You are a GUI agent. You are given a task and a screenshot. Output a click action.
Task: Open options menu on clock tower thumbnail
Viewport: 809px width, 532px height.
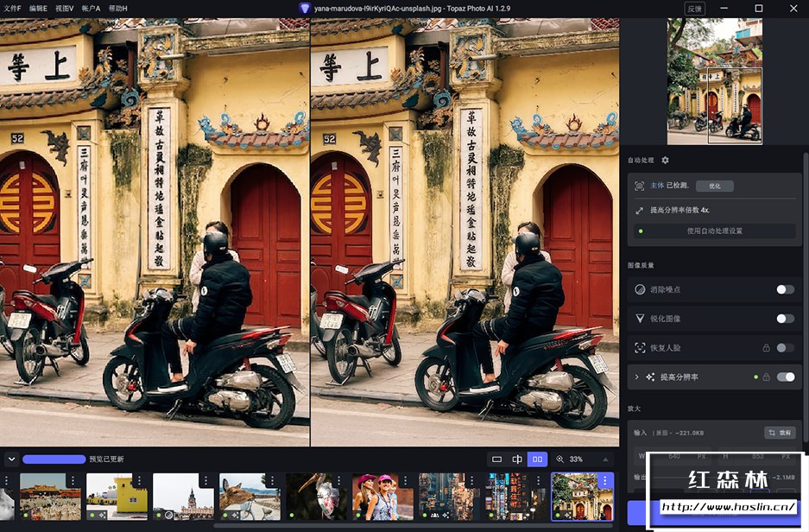tap(205, 481)
